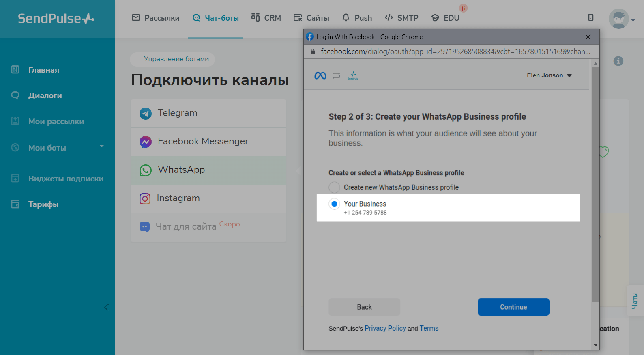The height and width of the screenshot is (355, 644).
Task: Click the facebook.com URL address bar
Action: (455, 52)
